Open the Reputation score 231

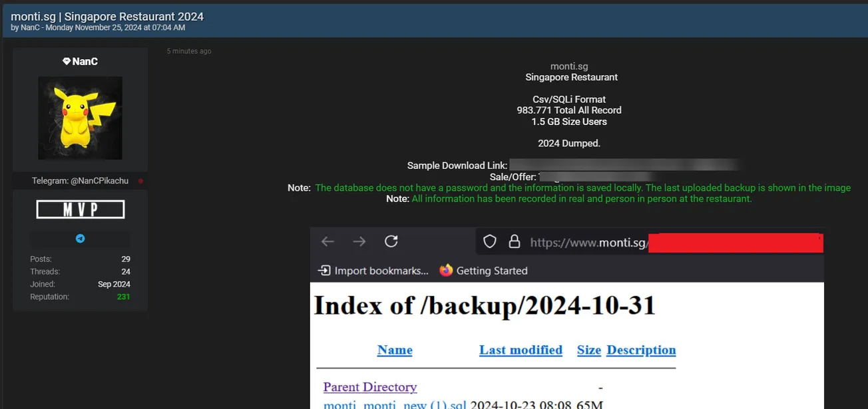click(123, 297)
